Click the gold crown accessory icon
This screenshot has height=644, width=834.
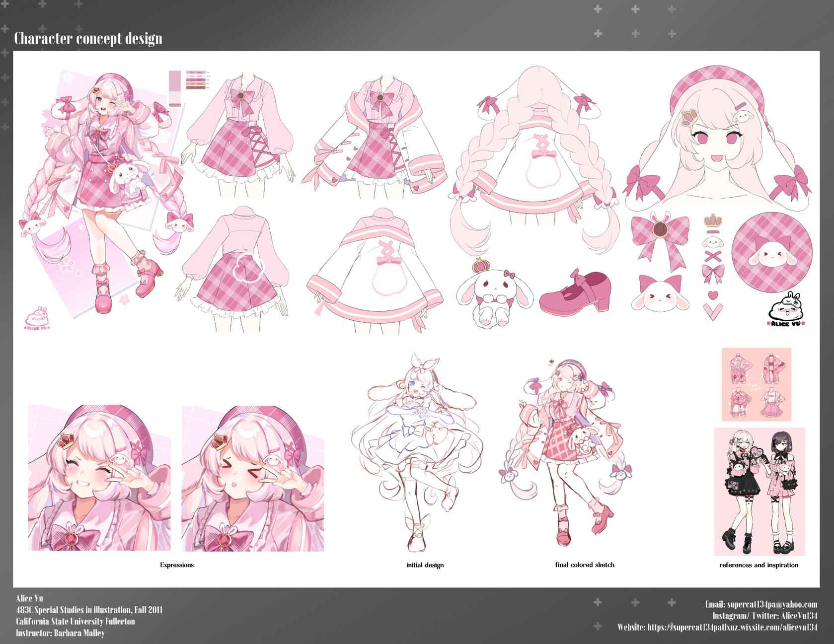click(713, 220)
